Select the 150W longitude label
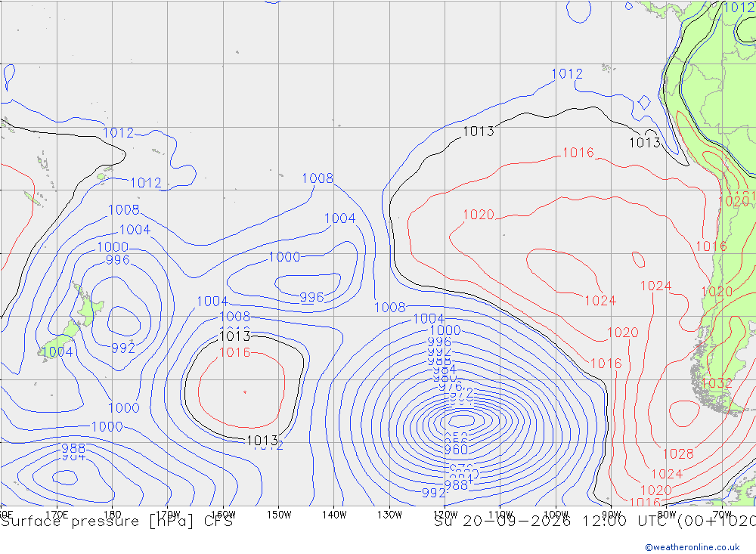 point(279,515)
